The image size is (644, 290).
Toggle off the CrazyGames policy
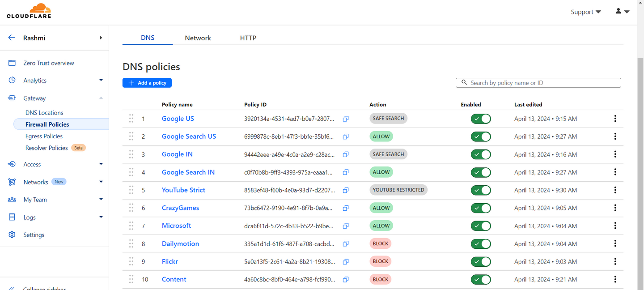(481, 208)
